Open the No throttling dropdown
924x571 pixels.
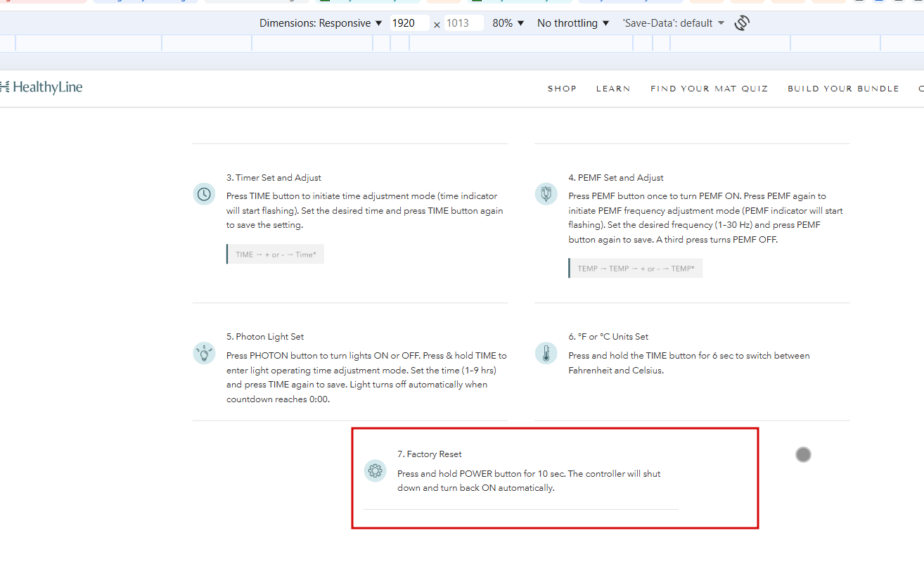coord(573,23)
